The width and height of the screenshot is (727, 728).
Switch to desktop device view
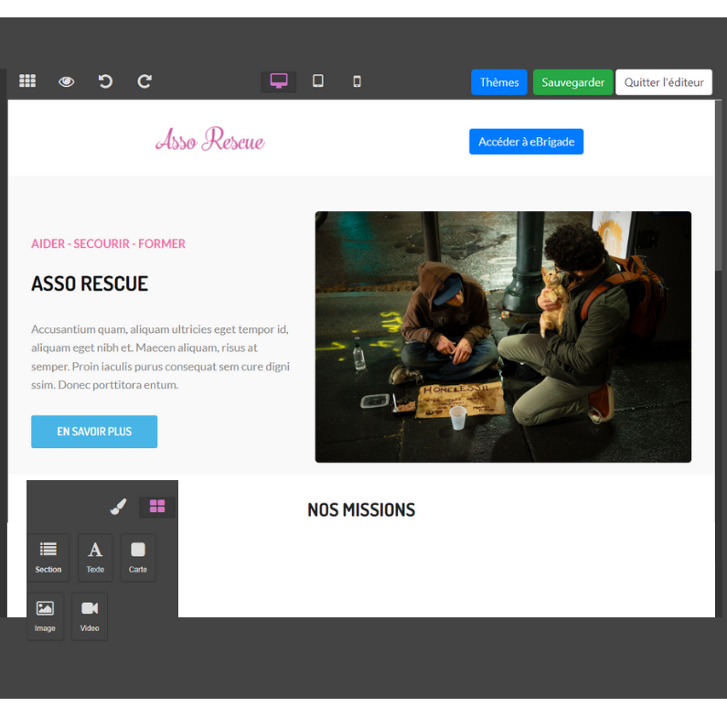[x=279, y=81]
